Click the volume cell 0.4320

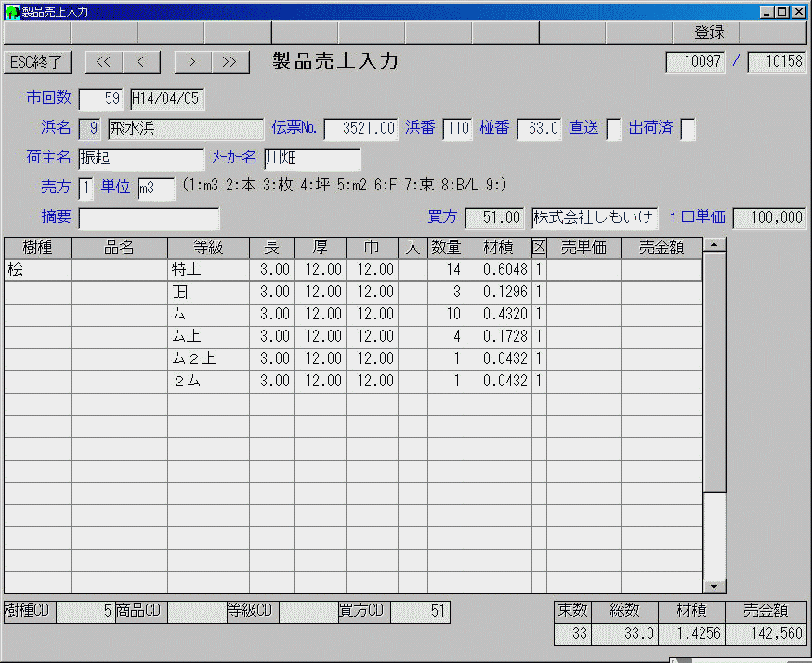[x=498, y=315]
